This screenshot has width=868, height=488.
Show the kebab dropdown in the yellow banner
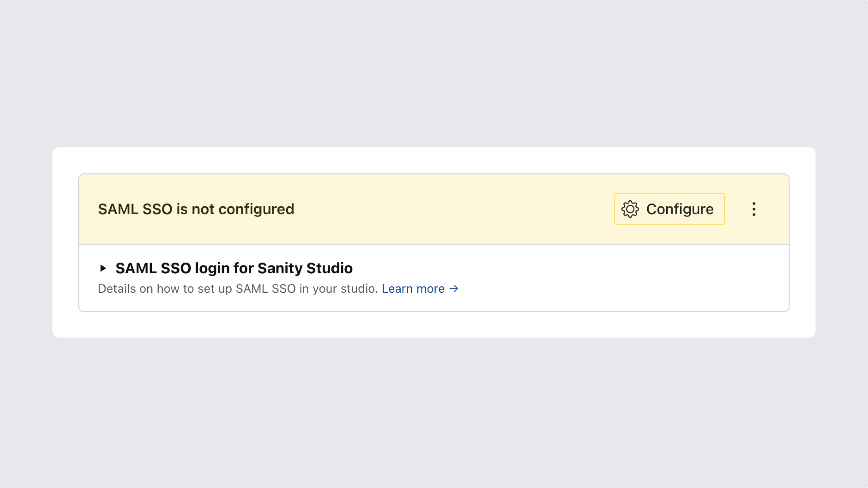point(754,209)
